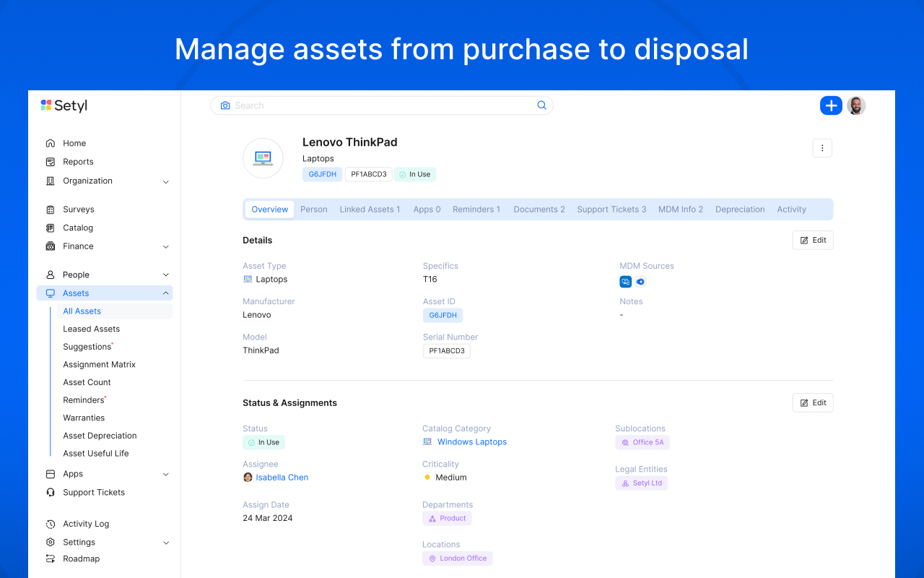Viewport: 924px width, 578px height.
Task: Click the first MDM source icon
Action: coord(625,282)
